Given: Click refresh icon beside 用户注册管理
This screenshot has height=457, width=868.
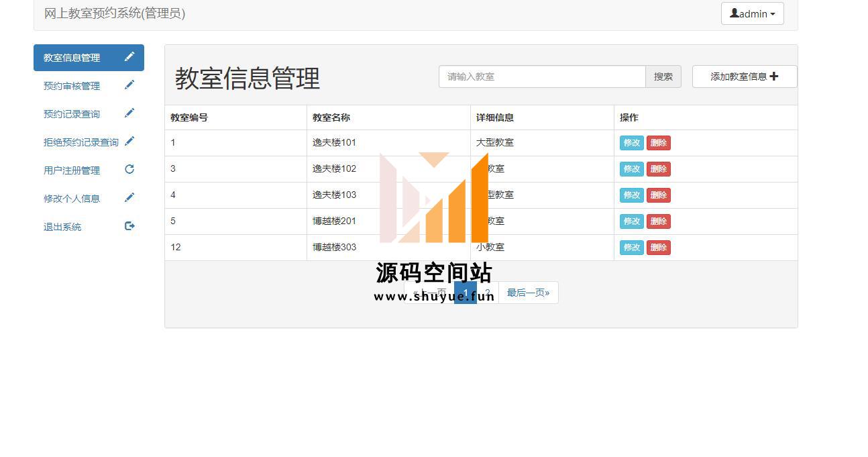Looking at the screenshot, I should coord(129,170).
